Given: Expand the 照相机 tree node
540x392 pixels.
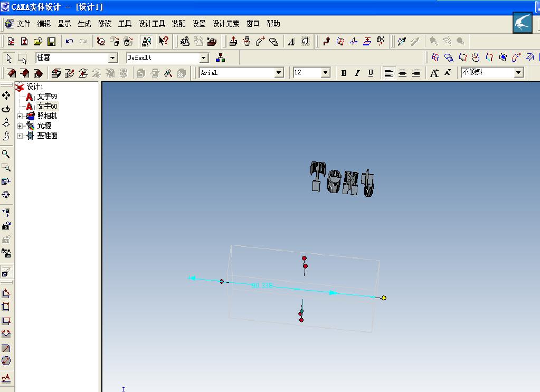Looking at the screenshot, I should coord(20,116).
